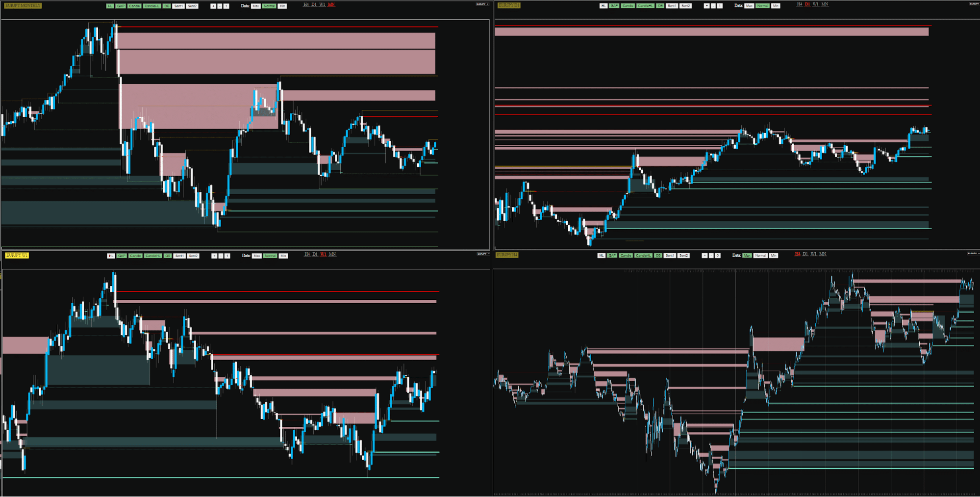Image resolution: width=980 pixels, height=497 pixels.
Task: Toggle CandleHL in the EURJPY H4 chart
Action: coord(643,256)
